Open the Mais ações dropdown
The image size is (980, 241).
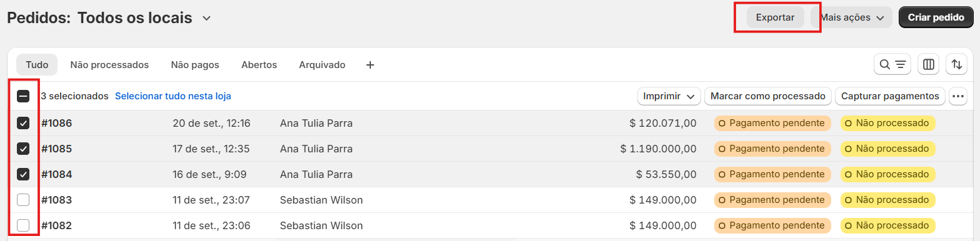point(851,17)
